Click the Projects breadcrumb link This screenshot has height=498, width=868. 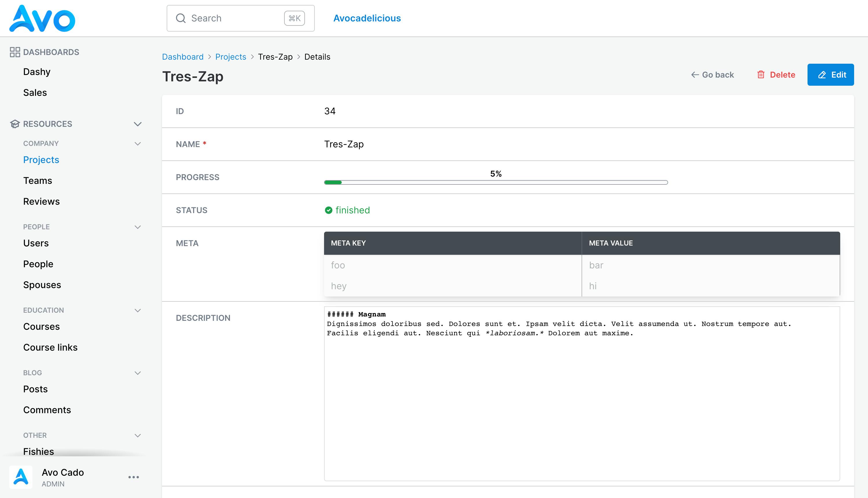click(231, 57)
